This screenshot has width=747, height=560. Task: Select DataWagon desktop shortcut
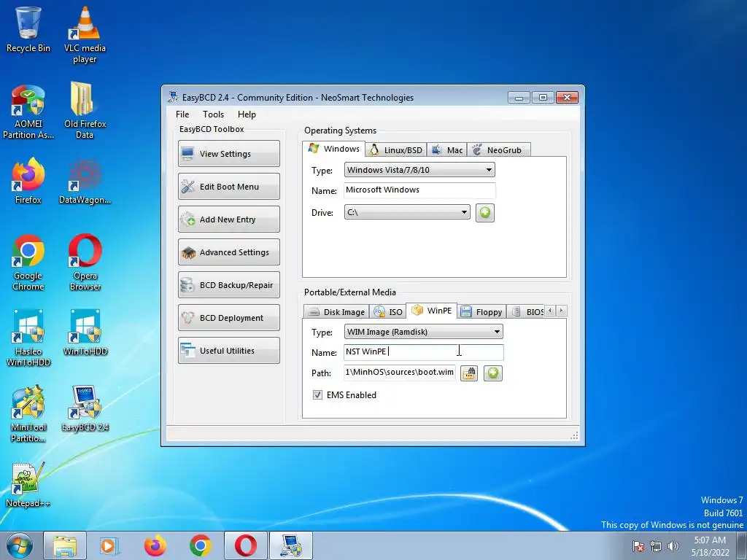click(x=85, y=181)
